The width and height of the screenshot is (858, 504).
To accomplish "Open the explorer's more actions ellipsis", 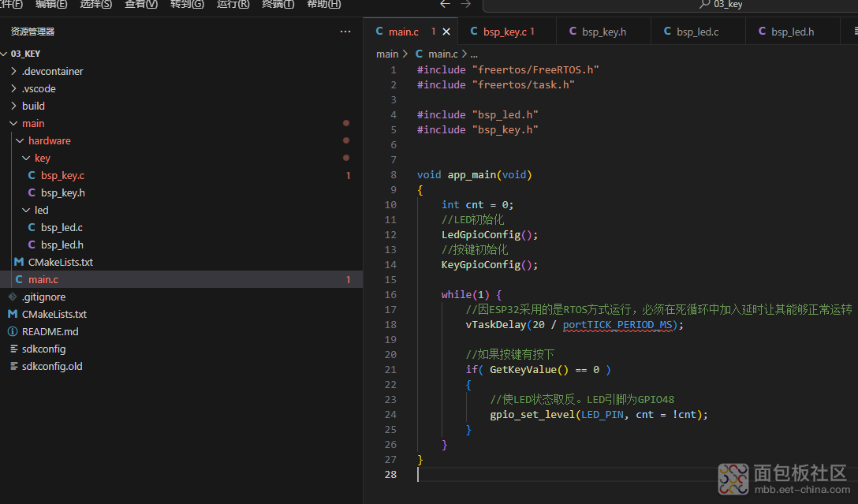I will [345, 32].
